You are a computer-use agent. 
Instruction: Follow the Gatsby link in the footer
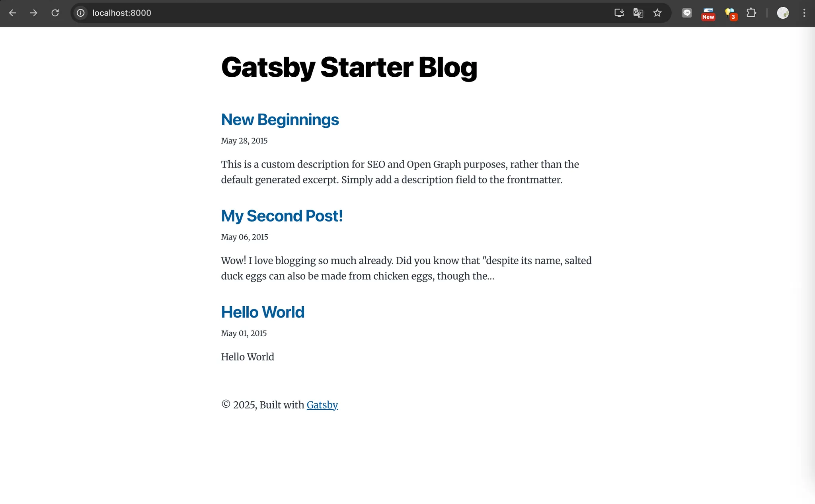click(322, 405)
